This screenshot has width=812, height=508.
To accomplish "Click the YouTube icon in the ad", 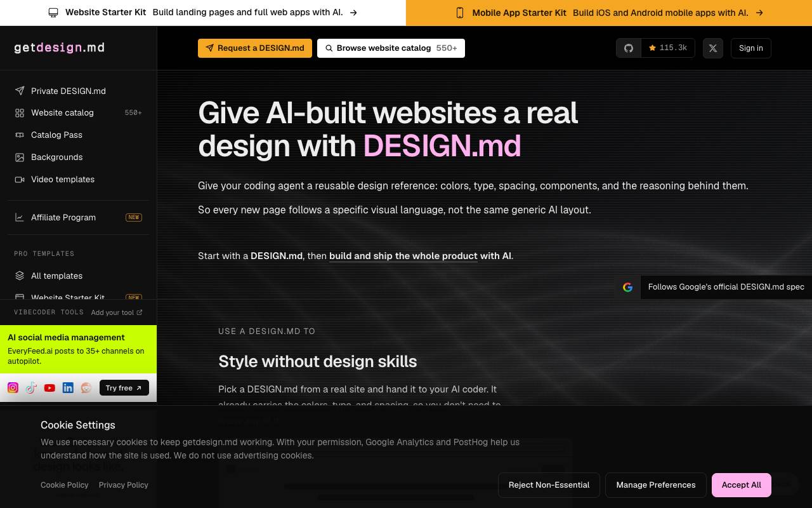I will click(x=49, y=388).
